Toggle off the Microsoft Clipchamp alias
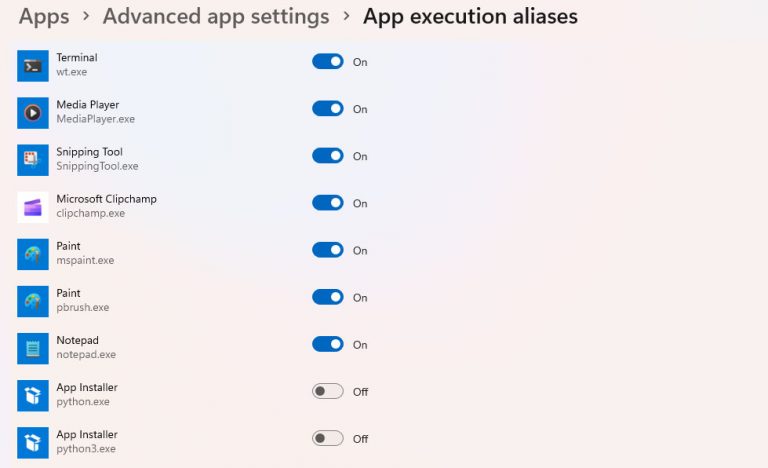 (x=328, y=203)
